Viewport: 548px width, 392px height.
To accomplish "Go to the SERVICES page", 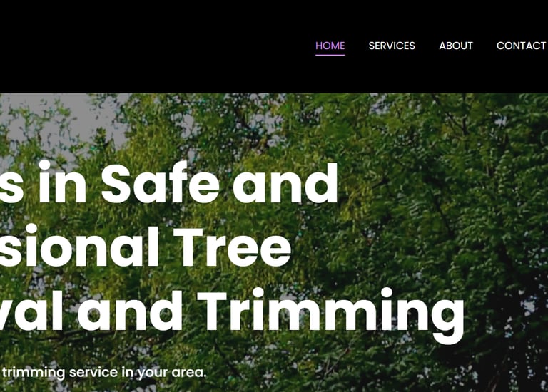I will click(x=392, y=46).
